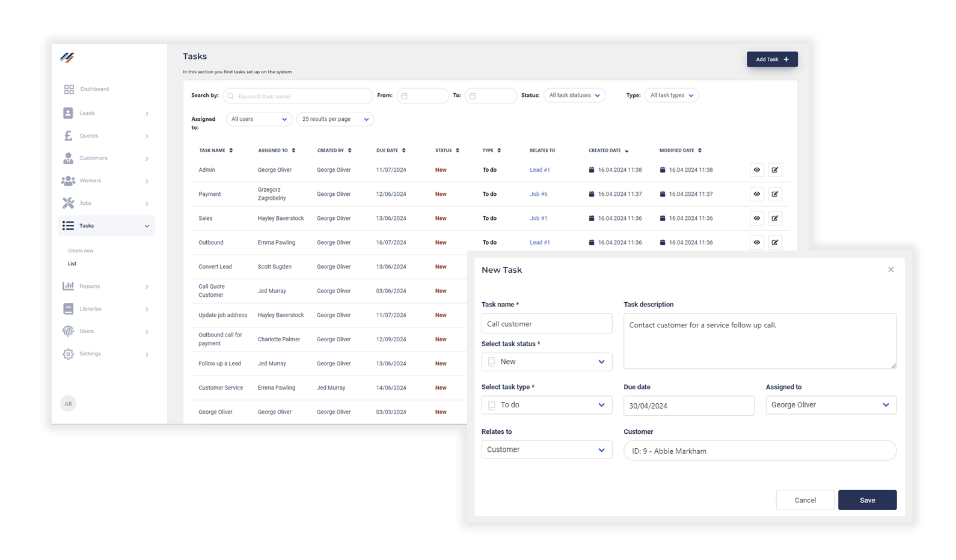Click the Quotes pound sign icon
This screenshot has height=560, width=956.
pos(69,136)
